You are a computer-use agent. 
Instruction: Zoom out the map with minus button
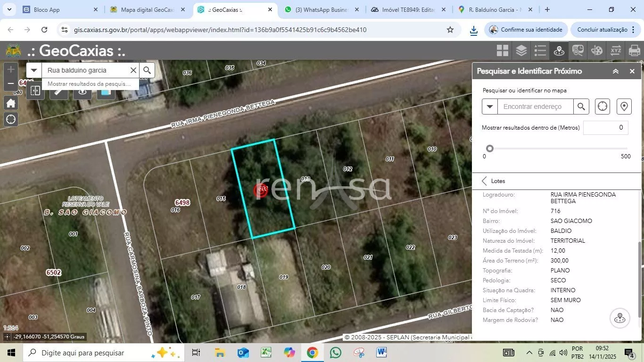pos(11,83)
